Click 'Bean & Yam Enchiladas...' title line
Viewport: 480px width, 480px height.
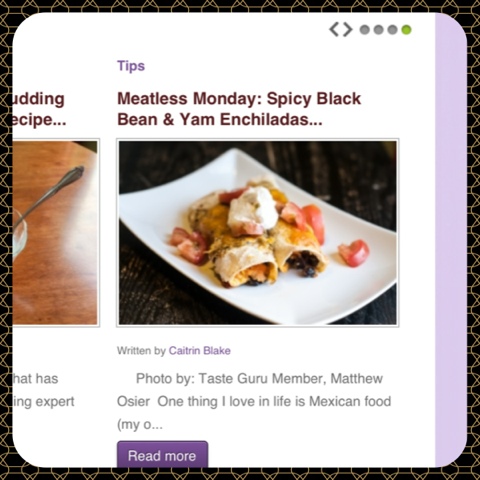[x=220, y=119]
